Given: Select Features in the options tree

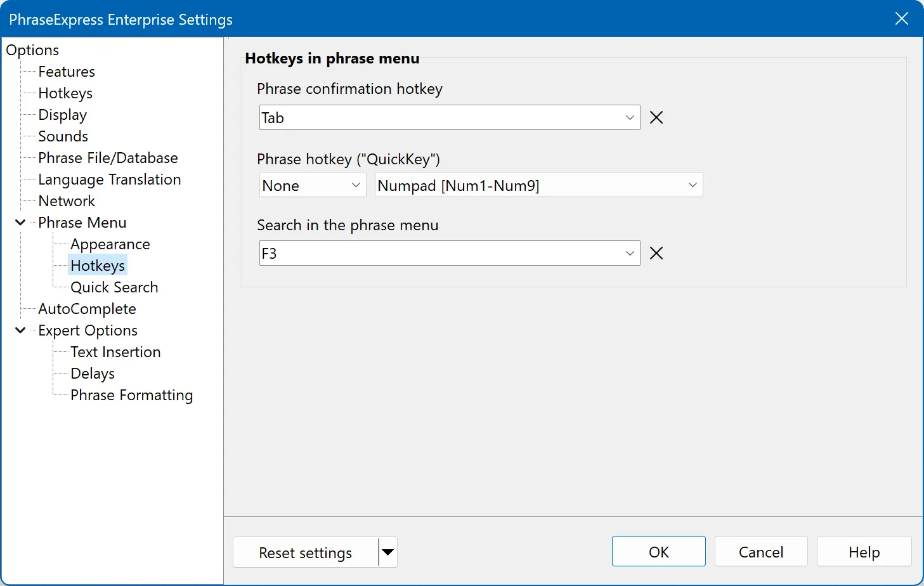Looking at the screenshot, I should [x=67, y=72].
